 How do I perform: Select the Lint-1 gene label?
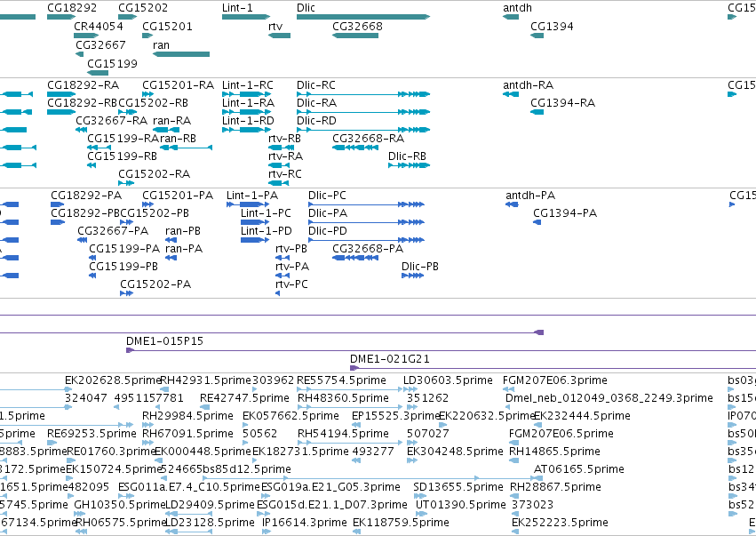[237, 8]
